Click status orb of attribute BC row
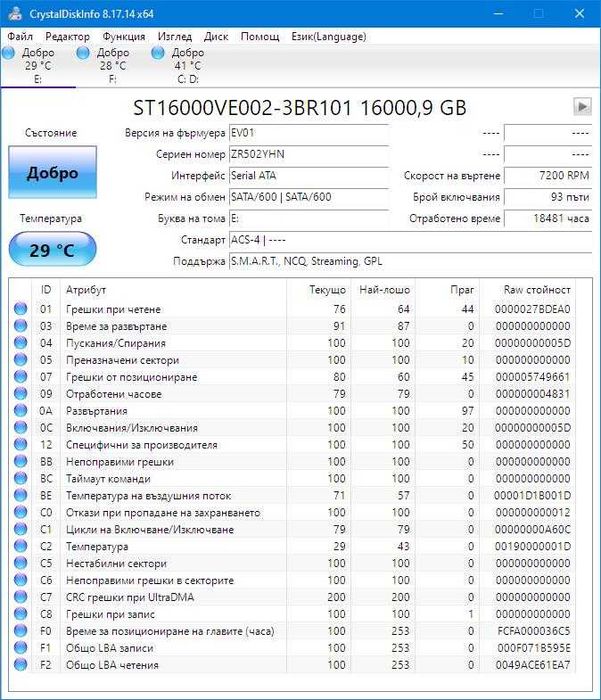Image resolution: width=601 pixels, height=700 pixels. pyautogui.click(x=21, y=479)
